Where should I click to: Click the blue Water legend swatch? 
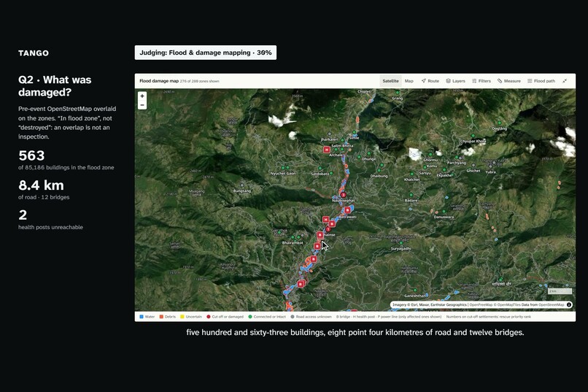pyautogui.click(x=142, y=317)
